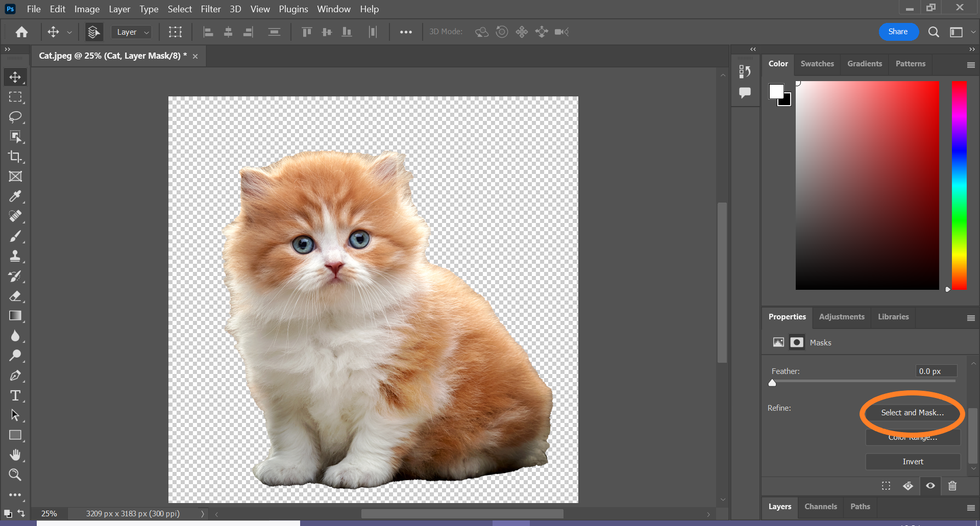Toggle Show Transform Controls

(175, 32)
